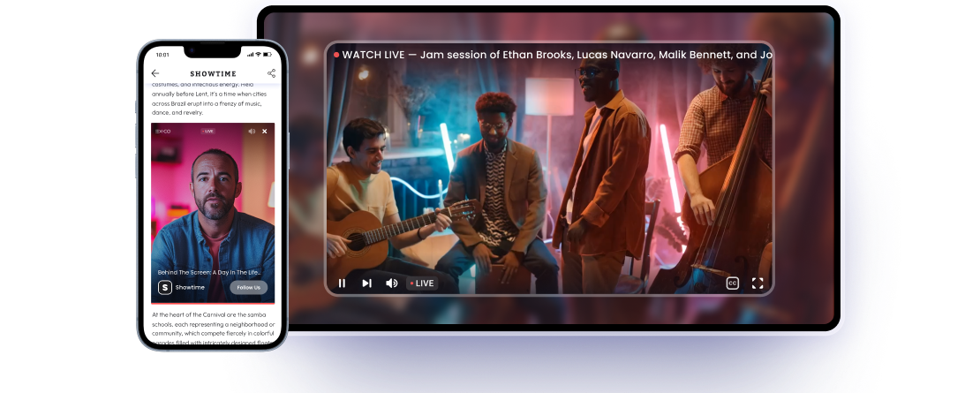This screenshot has width=980, height=393.
Task: Go back using the phone's arrow icon
Action: [x=155, y=73]
